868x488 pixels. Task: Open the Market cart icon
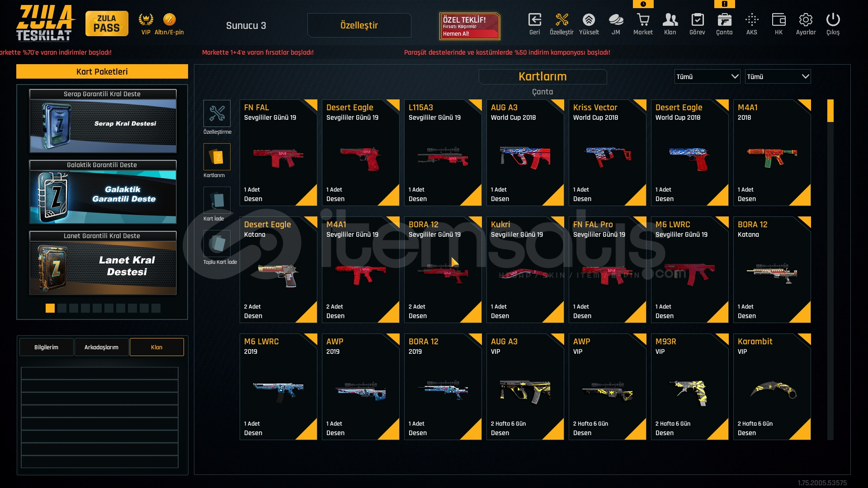(x=643, y=24)
